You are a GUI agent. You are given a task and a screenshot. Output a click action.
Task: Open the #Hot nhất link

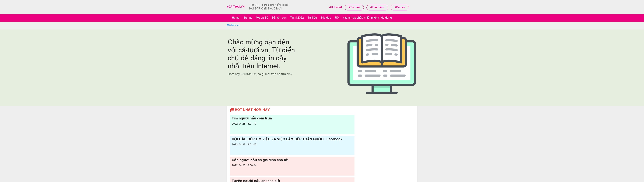pyautogui.click(x=335, y=7)
